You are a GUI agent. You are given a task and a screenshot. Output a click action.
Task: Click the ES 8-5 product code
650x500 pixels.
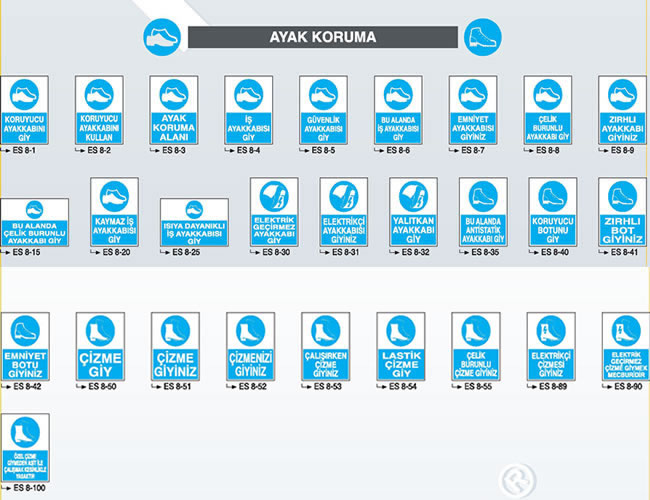point(323,150)
